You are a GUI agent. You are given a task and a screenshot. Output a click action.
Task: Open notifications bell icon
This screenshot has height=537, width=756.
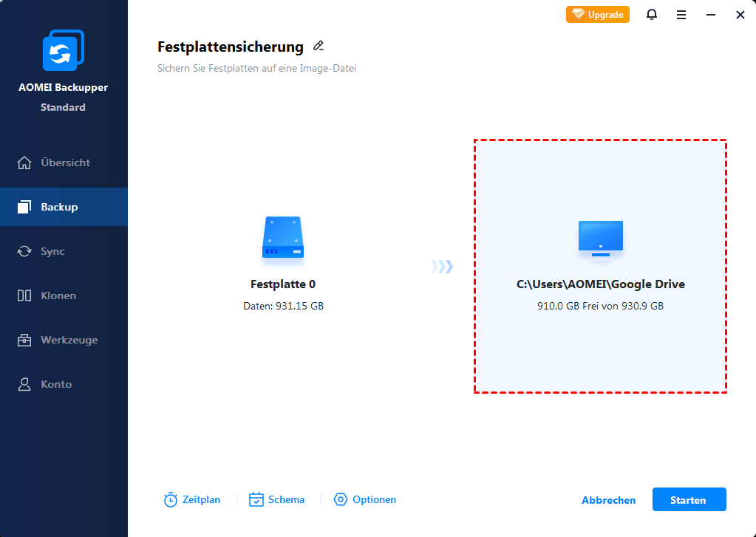point(651,15)
